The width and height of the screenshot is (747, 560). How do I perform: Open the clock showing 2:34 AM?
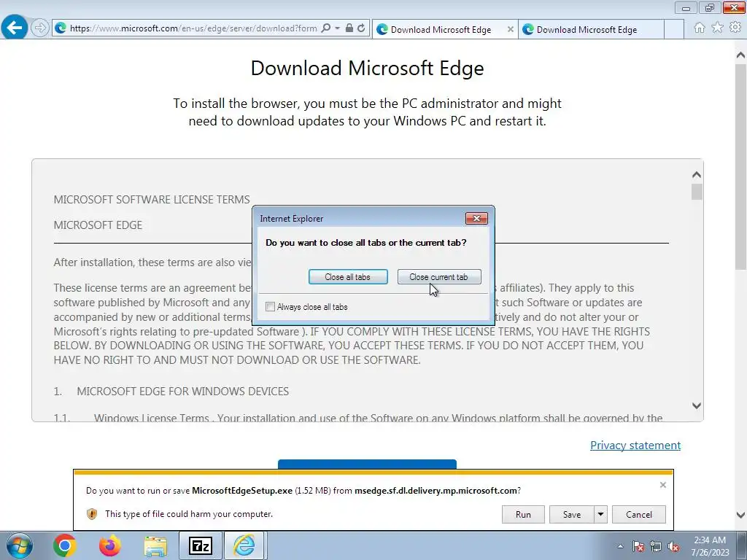[x=710, y=546]
